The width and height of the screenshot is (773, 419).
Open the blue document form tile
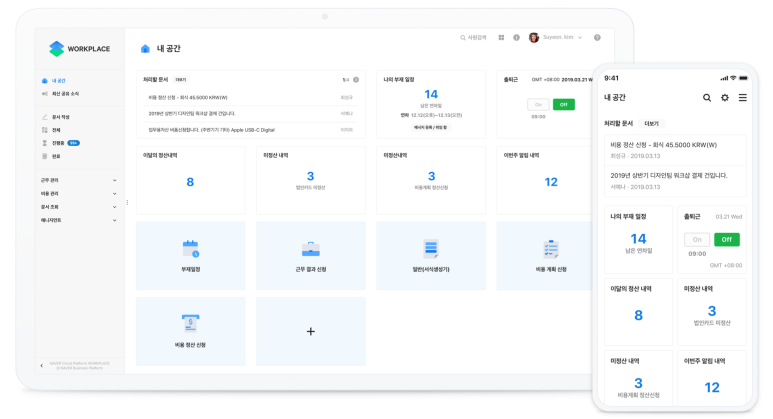[431, 255]
